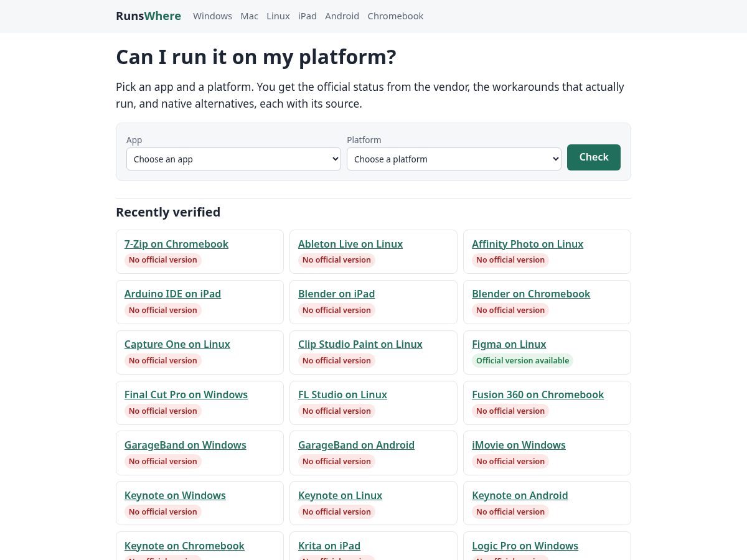Open 7-Zip on Chromebook link
The image size is (747, 560).
(x=176, y=244)
